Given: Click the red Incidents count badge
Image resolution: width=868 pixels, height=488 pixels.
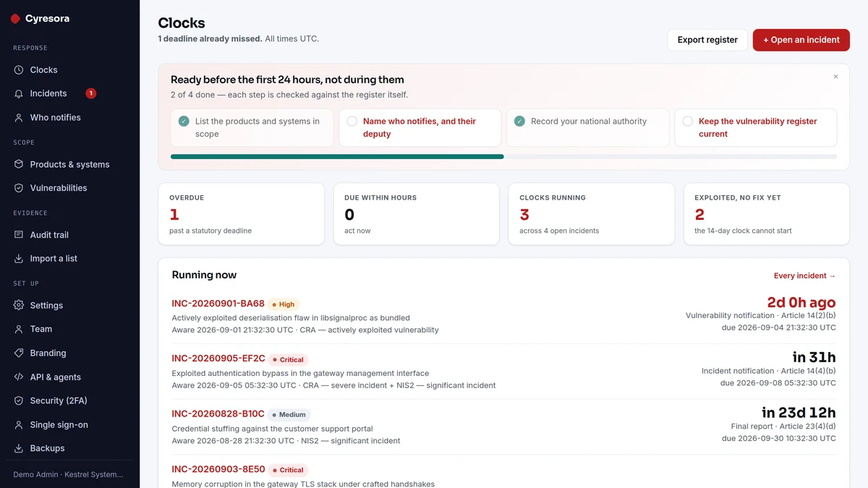Looking at the screenshot, I should click(x=90, y=93).
